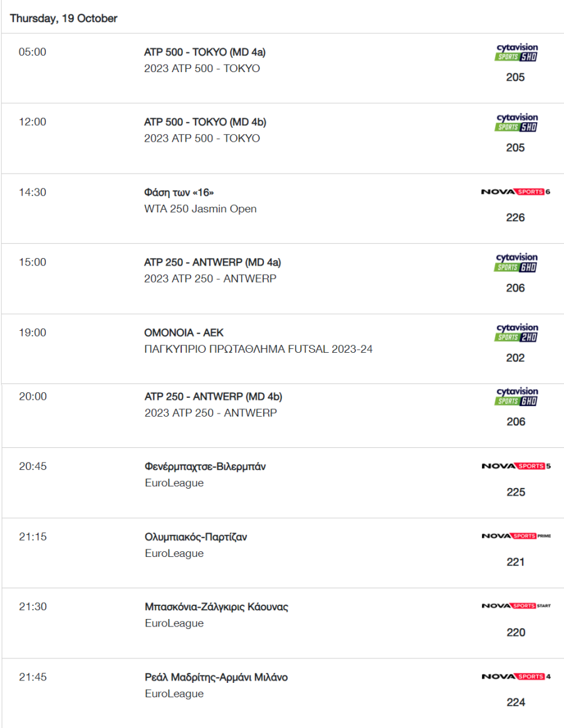The width and height of the screenshot is (564, 728).
Task: Click Cytavision Sports 6HD logo at 20:00
Action: (x=516, y=397)
